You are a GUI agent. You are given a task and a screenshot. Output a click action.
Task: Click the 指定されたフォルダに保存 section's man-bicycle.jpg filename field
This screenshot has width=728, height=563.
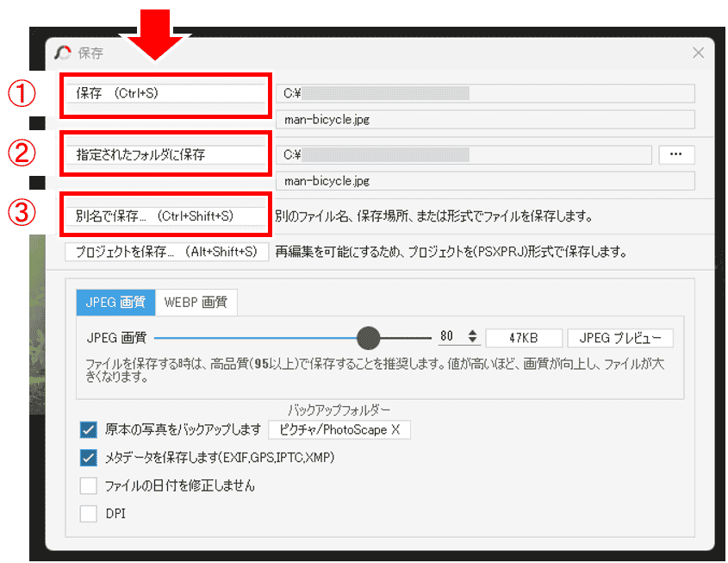pyautogui.click(x=485, y=181)
